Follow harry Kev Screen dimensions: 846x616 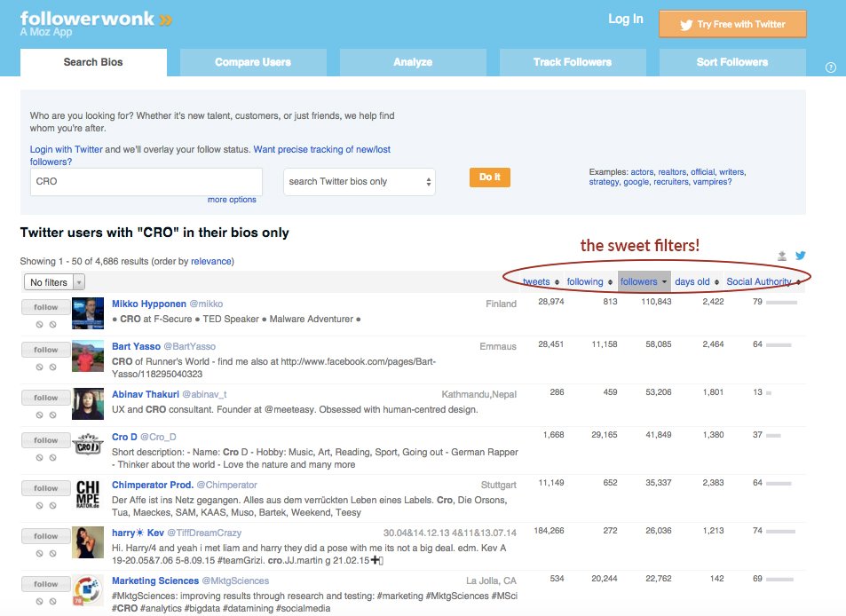(x=46, y=536)
